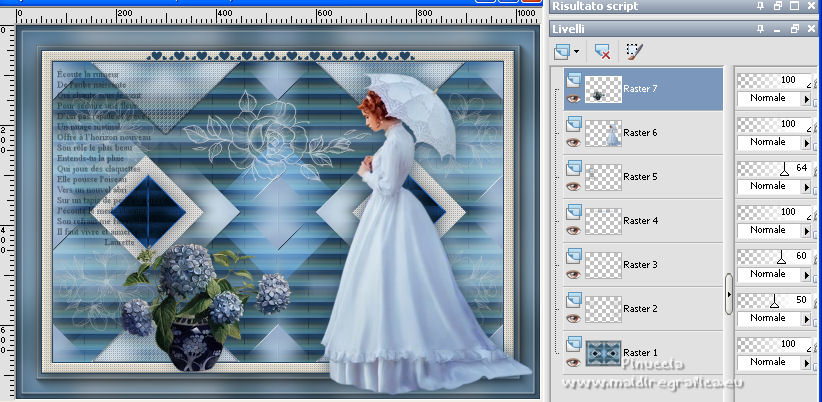
Task: Open blend mode dropdown for Raster 3
Action: (808, 274)
